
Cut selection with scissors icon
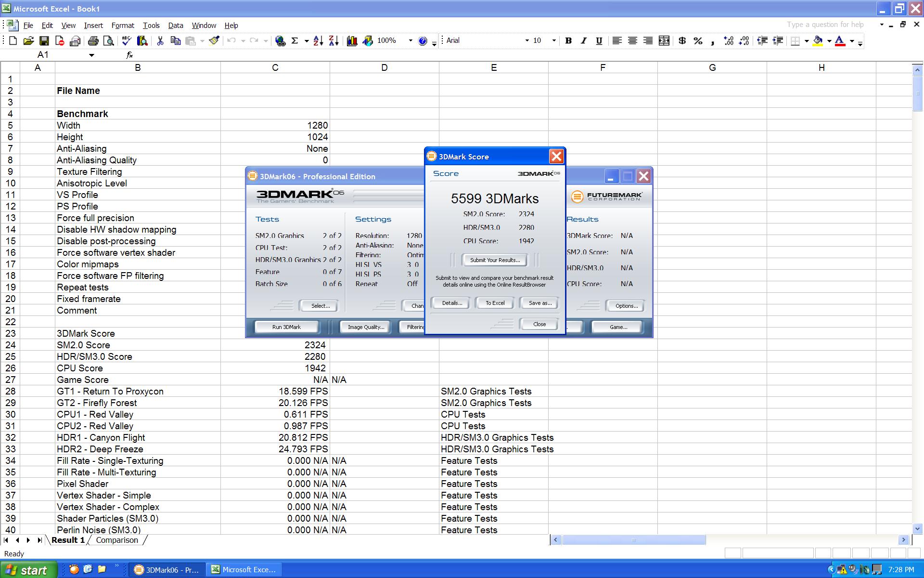point(160,41)
